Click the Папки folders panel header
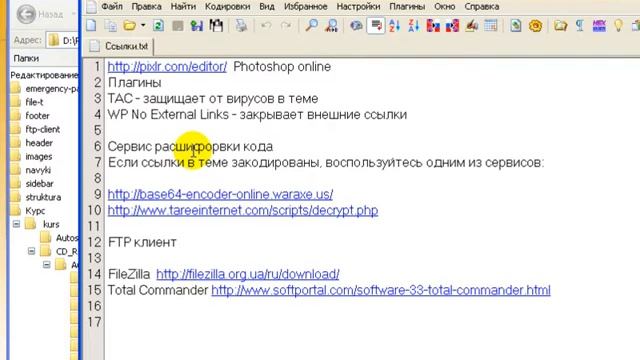Viewport: 640px width, 360px height. pos(26,58)
